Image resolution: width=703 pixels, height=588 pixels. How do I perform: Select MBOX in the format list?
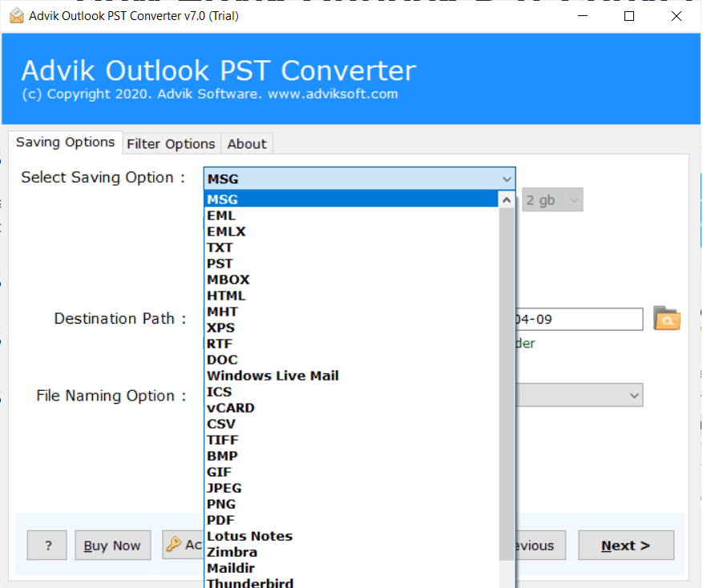[351, 280]
